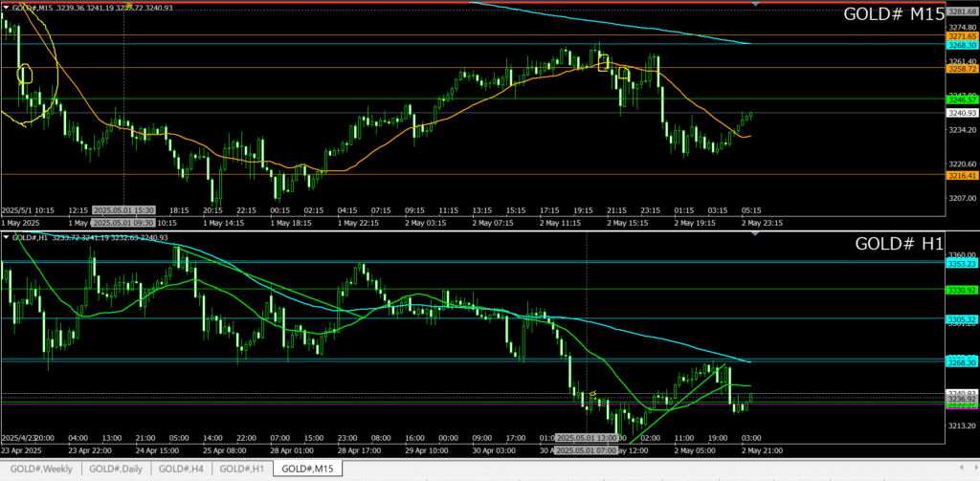Select the orange 3216.41 price level label

click(960, 175)
